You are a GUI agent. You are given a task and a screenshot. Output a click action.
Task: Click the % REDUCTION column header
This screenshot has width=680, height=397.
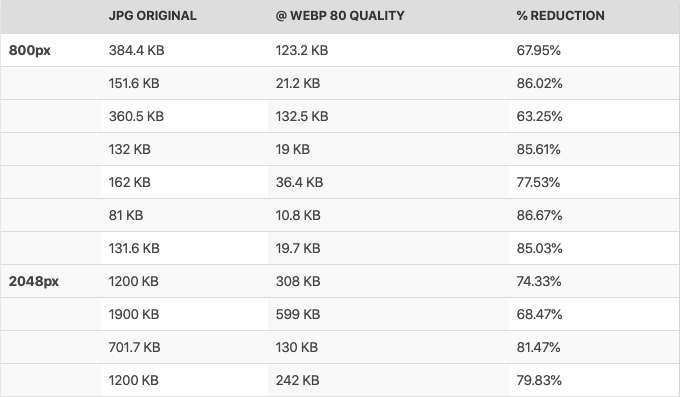(560, 16)
